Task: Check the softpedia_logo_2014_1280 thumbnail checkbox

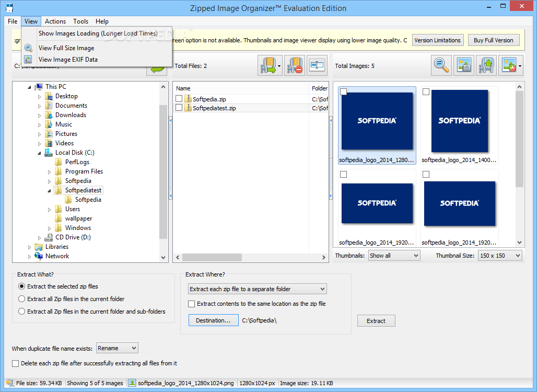Action: [x=344, y=91]
